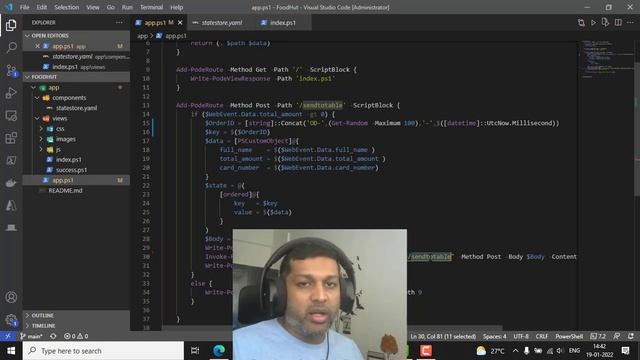Expand the images folder

(x=76, y=139)
